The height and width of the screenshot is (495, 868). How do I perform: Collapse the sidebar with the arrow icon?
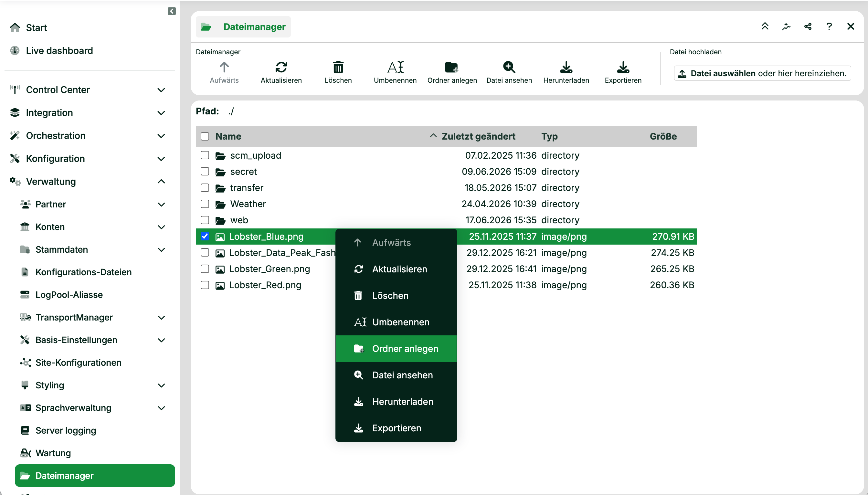coord(172,11)
